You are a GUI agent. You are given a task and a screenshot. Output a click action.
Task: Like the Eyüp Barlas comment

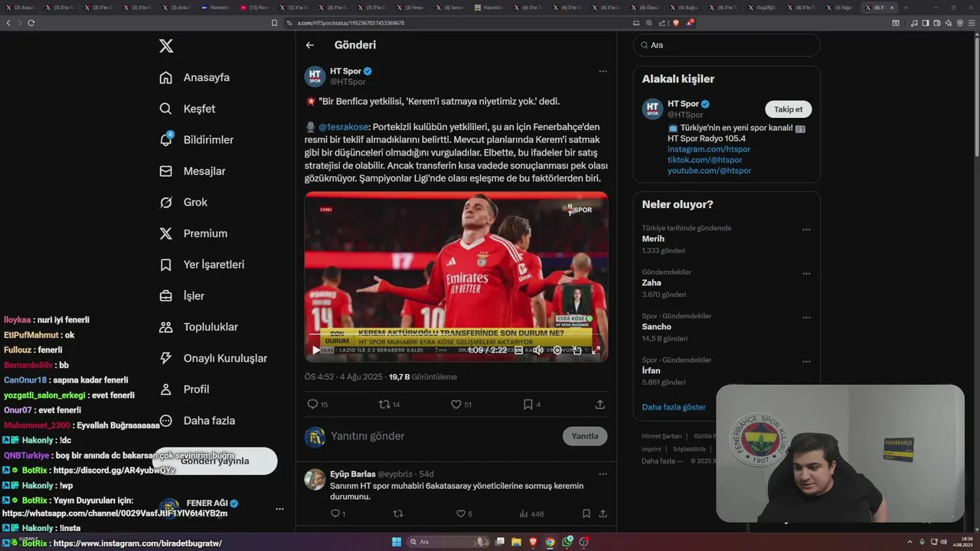click(465, 514)
